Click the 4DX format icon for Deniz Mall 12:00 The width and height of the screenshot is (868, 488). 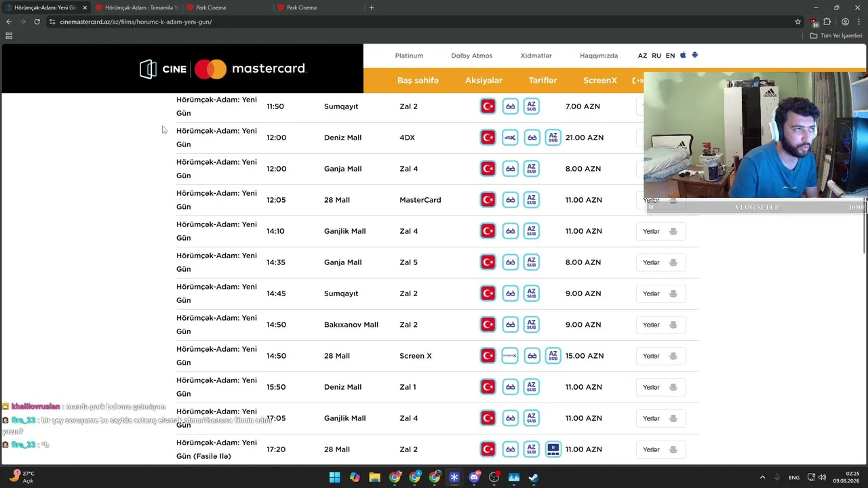tap(510, 138)
